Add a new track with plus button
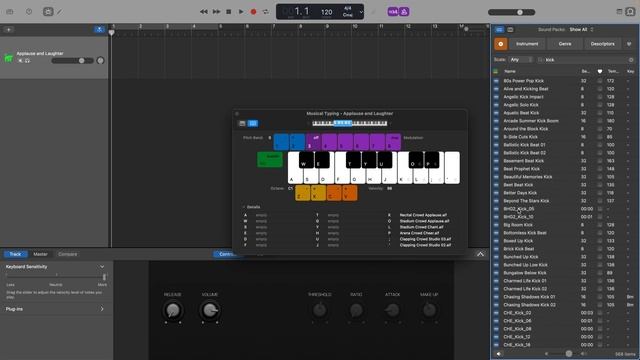This screenshot has width=640, height=360. [9, 29]
